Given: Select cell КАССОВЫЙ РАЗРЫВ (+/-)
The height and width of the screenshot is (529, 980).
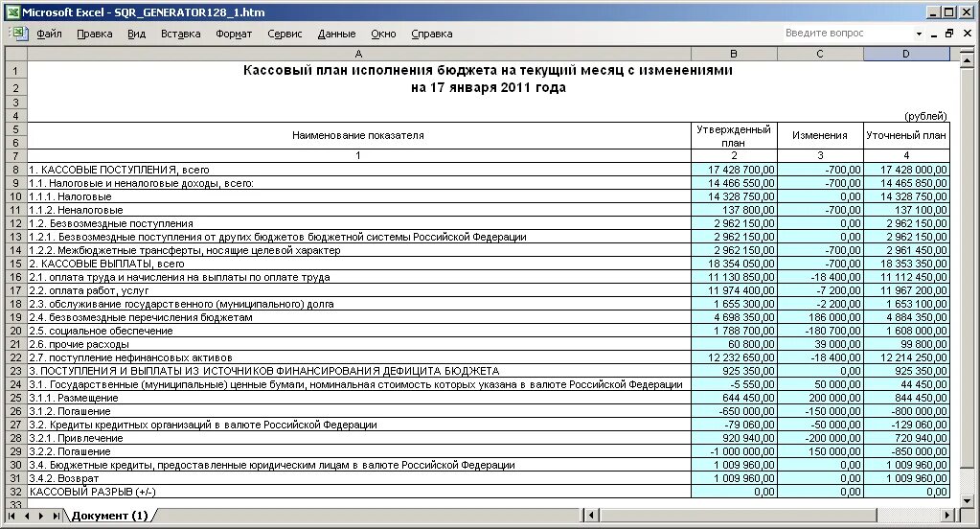Looking at the screenshot, I should pos(358,492).
